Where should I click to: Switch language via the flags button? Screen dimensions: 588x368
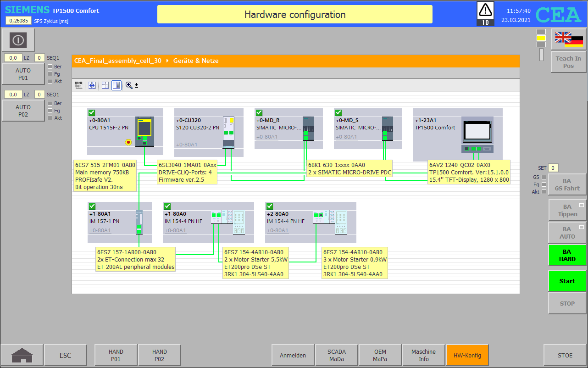(568, 39)
